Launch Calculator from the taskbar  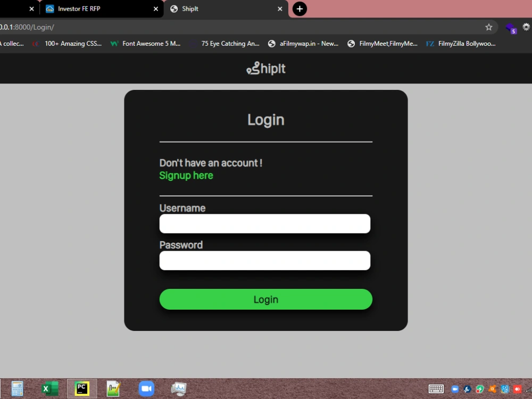pos(17,388)
